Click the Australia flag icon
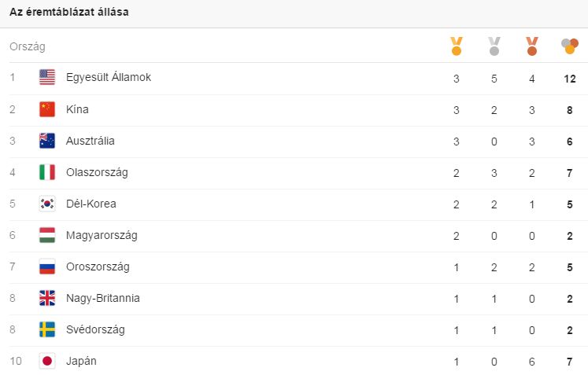This screenshot has width=588, height=375. pyautogui.click(x=47, y=141)
